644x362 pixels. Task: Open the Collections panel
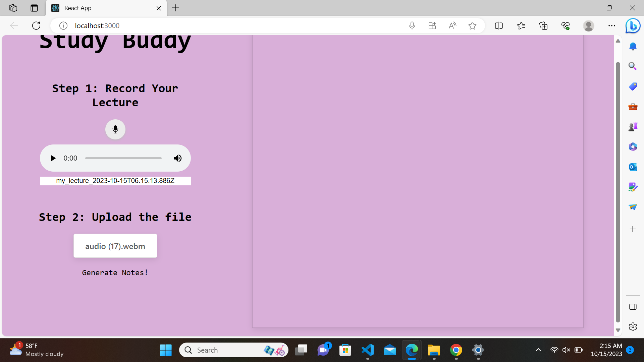click(543, 25)
